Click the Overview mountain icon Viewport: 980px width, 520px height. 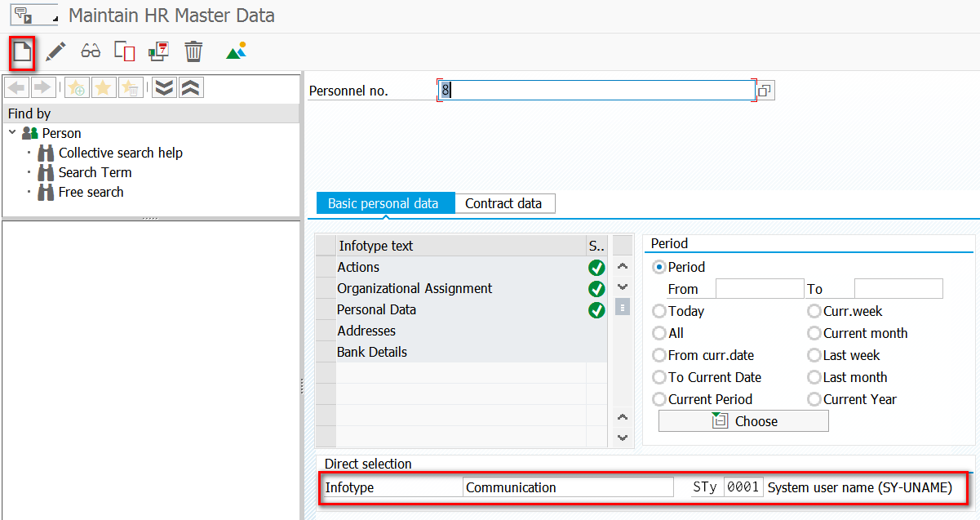(237, 51)
